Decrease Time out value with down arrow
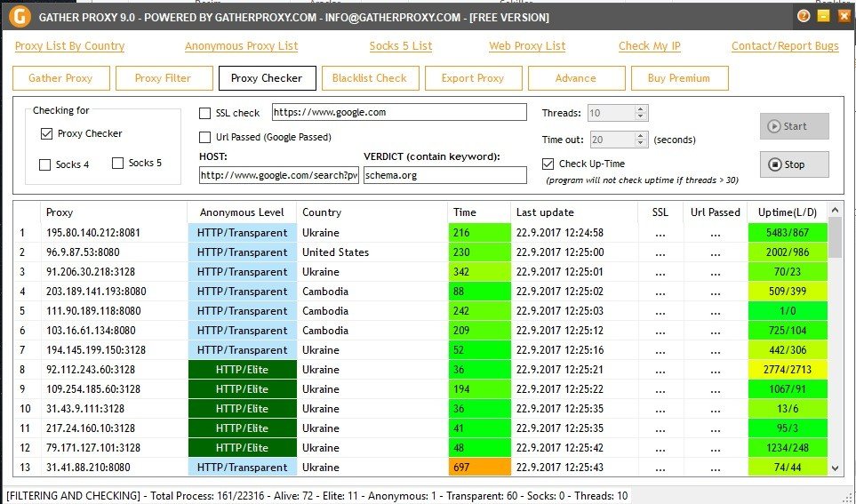 click(641, 143)
